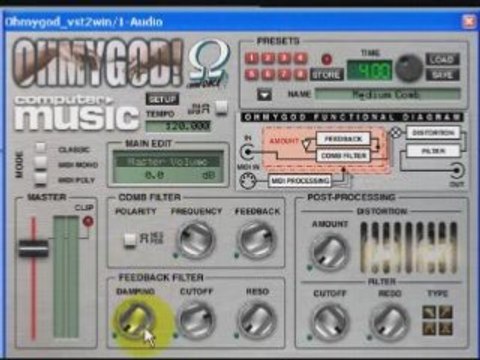Click the feedback filter RESO knob
Image resolution: width=480 pixels, height=360 pixels.
coord(257,320)
